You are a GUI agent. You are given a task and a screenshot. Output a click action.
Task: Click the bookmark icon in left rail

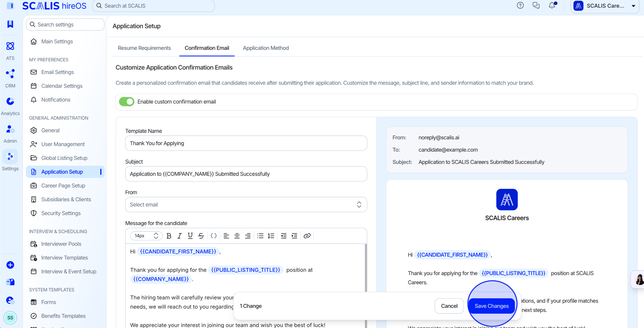[10, 24]
